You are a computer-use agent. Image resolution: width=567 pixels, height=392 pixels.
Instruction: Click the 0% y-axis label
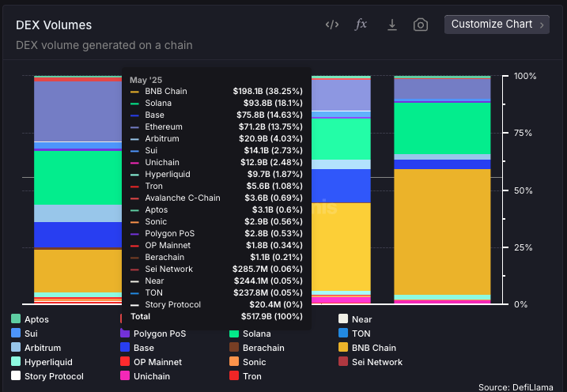pyautogui.click(x=520, y=304)
